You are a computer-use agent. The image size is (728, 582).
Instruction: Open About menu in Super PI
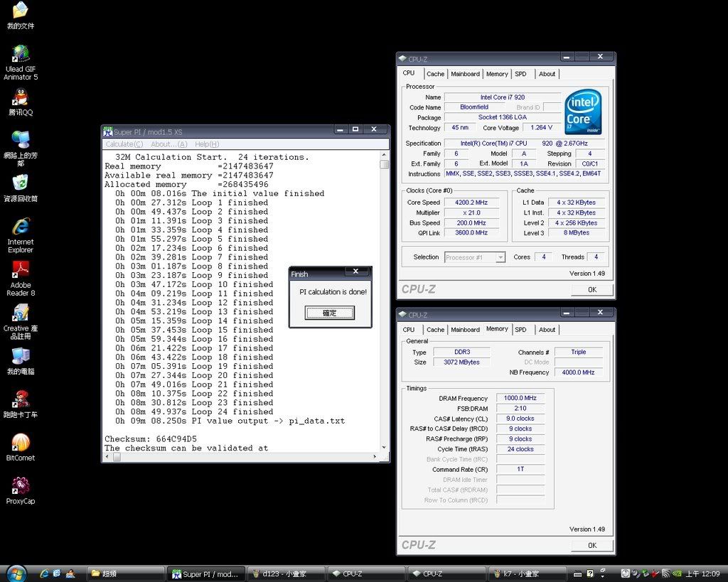coord(168,144)
